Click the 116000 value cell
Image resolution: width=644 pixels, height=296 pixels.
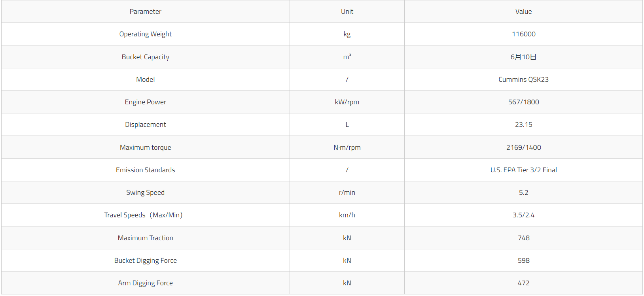click(x=523, y=34)
